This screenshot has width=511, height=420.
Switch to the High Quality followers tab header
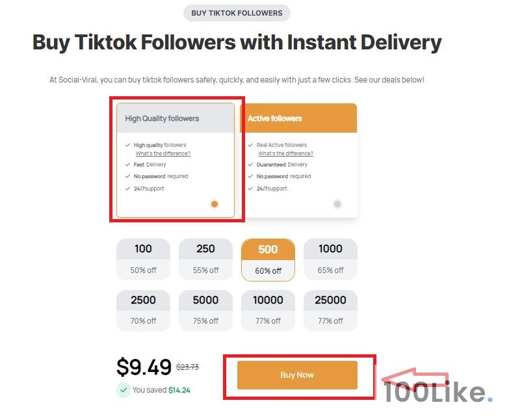tap(175, 118)
